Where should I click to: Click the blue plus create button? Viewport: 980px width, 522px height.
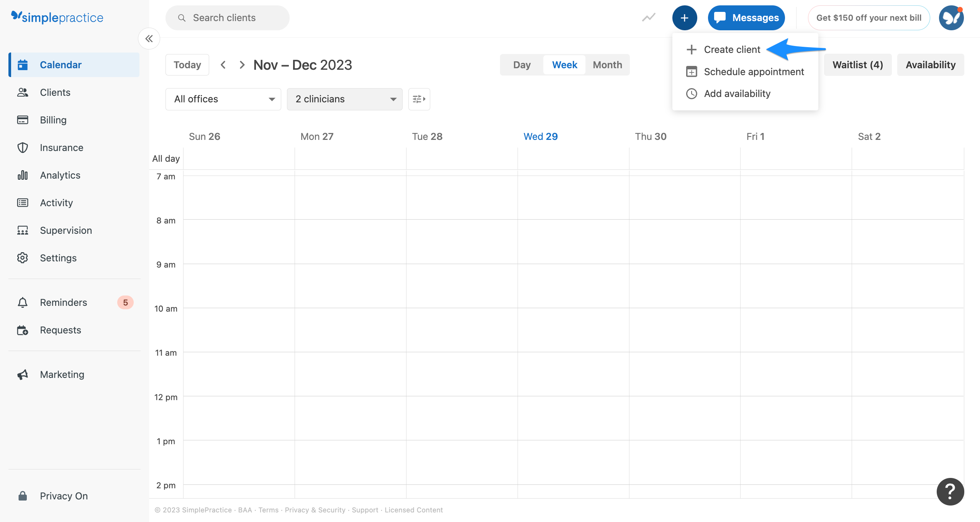[x=685, y=18]
